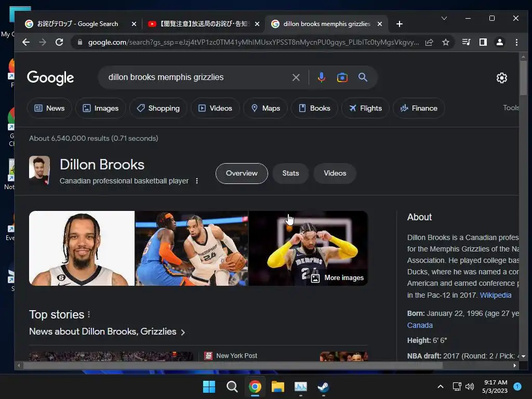Click the magnifier search button
The height and width of the screenshot is (399, 532).
coord(363,77)
